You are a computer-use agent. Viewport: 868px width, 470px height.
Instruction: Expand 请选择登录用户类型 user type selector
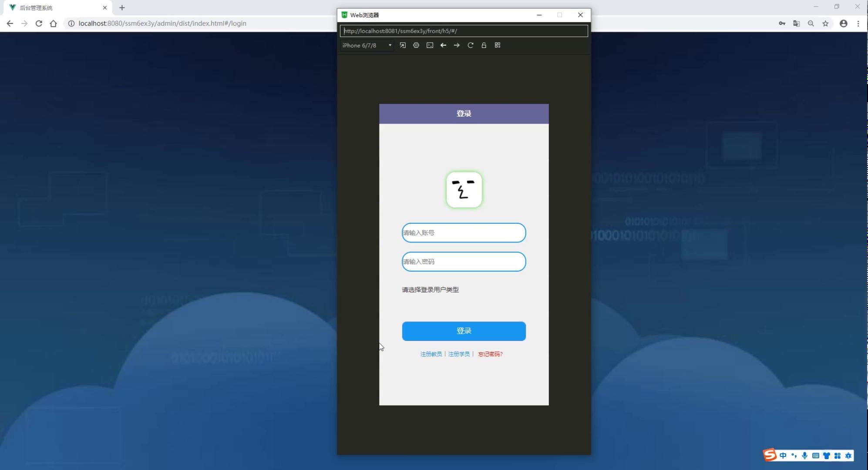[x=430, y=290]
